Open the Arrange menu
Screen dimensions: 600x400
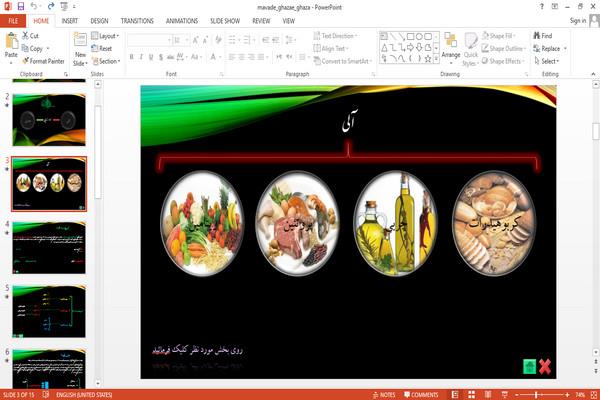coord(451,49)
